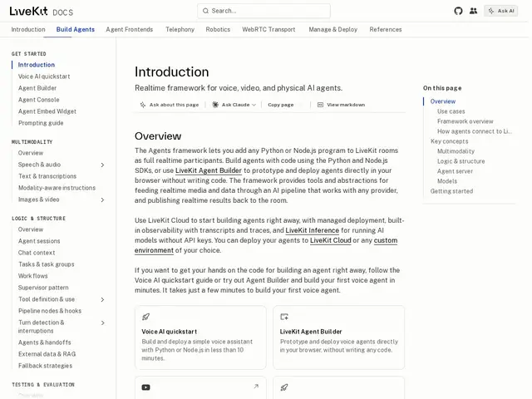
Task: Open the Supervisor pattern page
Action: click(43, 288)
